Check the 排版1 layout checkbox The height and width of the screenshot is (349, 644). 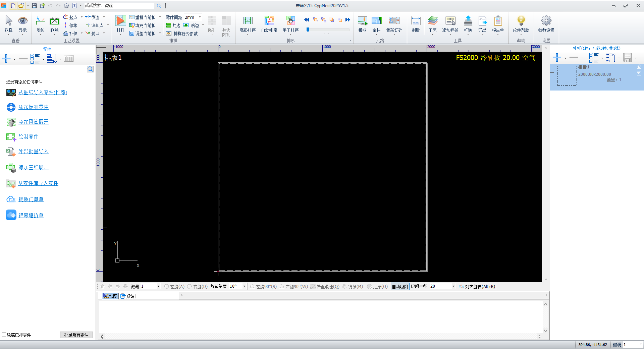552,75
